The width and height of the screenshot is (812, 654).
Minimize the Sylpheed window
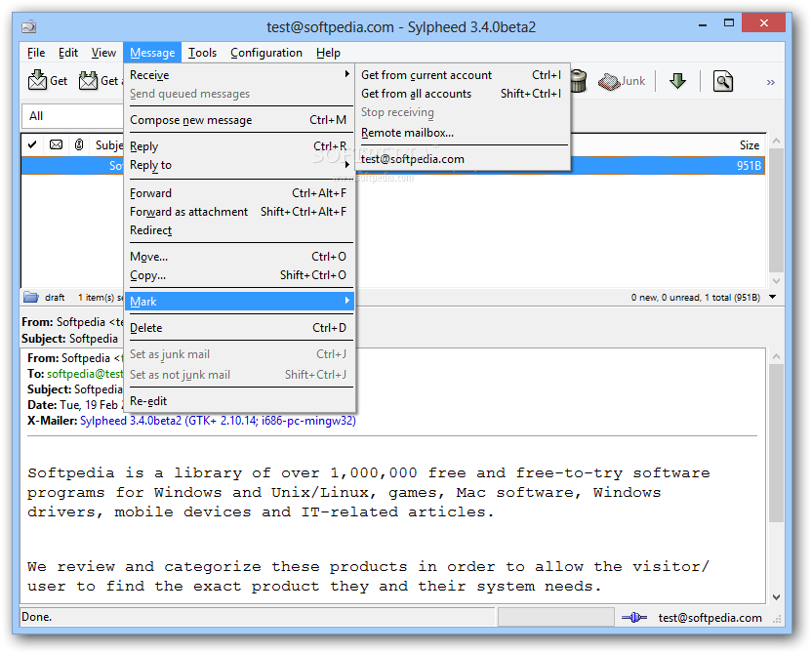coord(703,24)
